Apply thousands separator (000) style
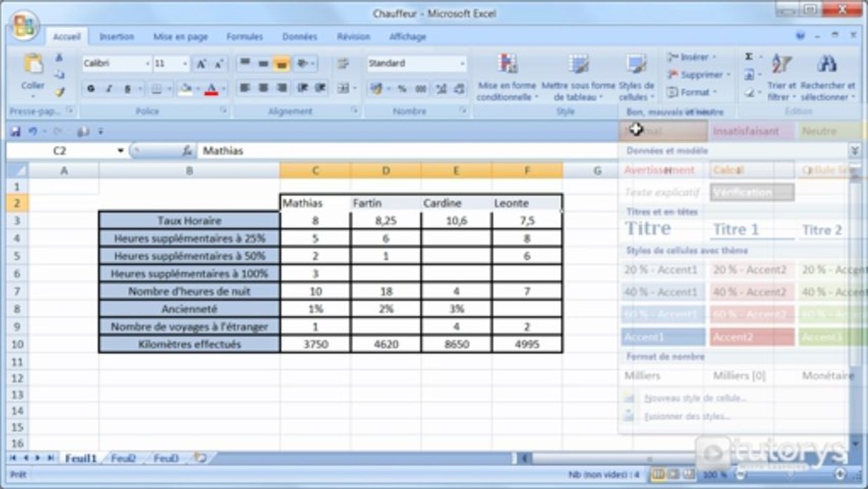868x489 pixels. tap(421, 88)
